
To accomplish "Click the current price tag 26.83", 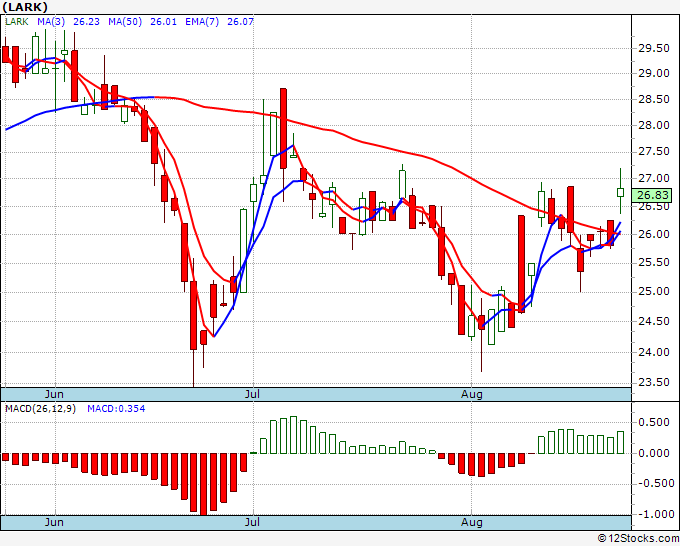I will 652,195.
